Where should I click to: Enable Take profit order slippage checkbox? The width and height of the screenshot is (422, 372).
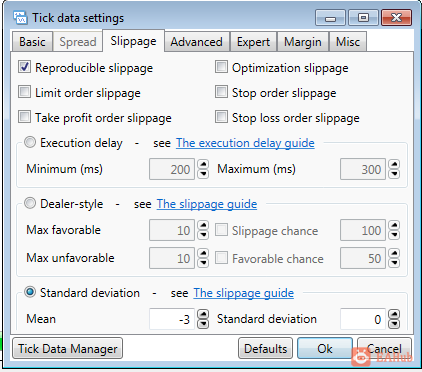(x=24, y=117)
